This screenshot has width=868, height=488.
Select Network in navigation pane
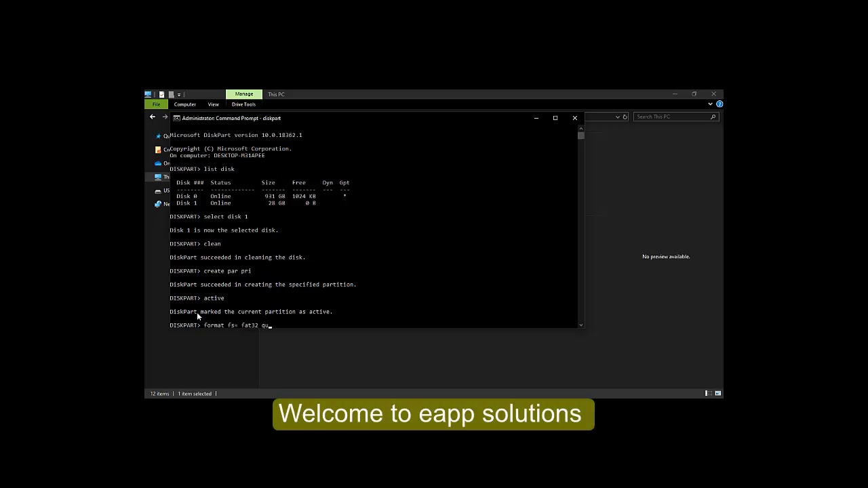(163, 204)
